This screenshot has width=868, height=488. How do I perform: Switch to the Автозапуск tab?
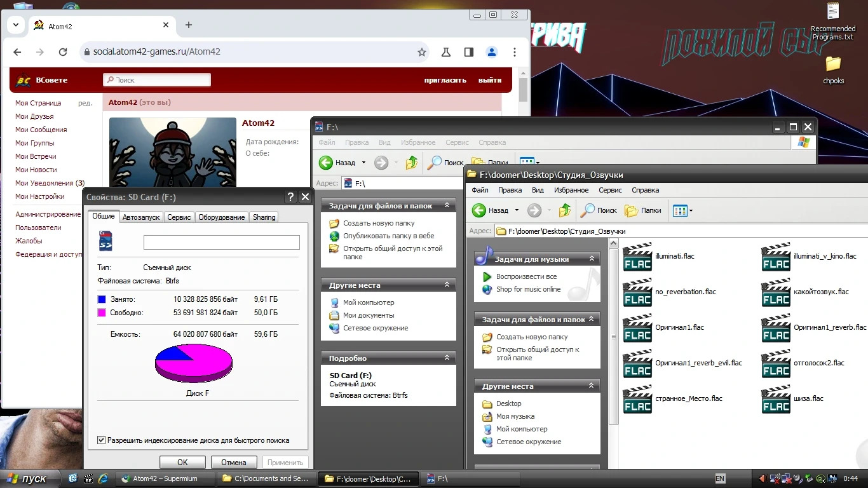(x=140, y=217)
